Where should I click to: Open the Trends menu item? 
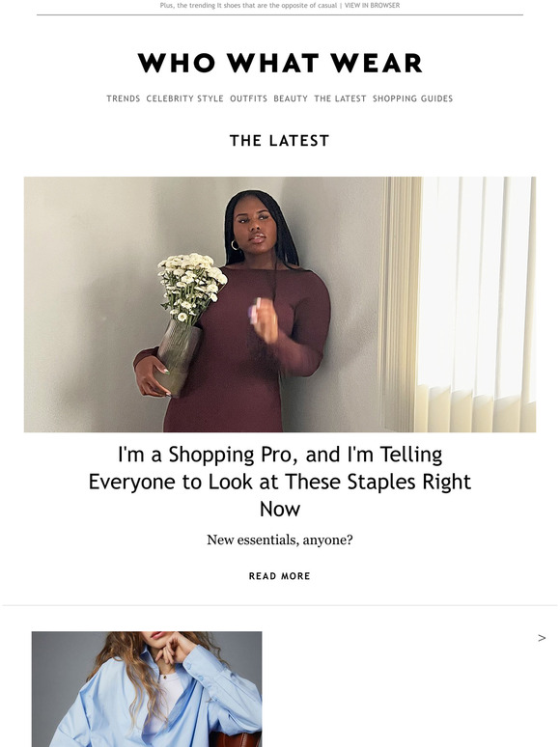coord(124,98)
